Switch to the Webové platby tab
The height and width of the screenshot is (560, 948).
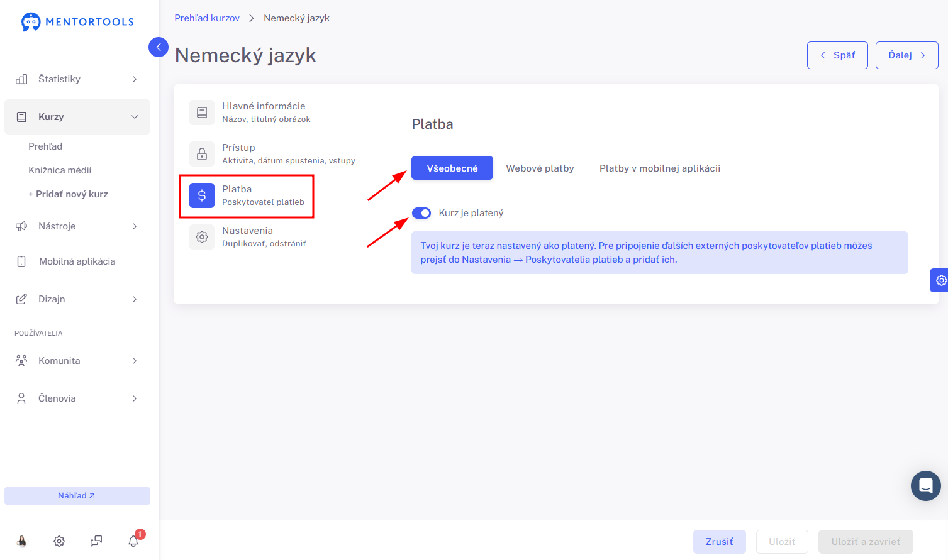[540, 168]
